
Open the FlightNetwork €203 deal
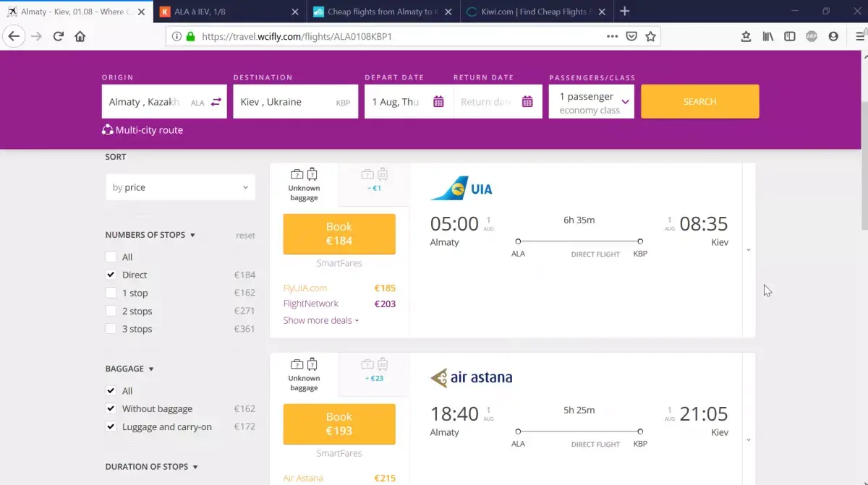pyautogui.click(x=339, y=304)
